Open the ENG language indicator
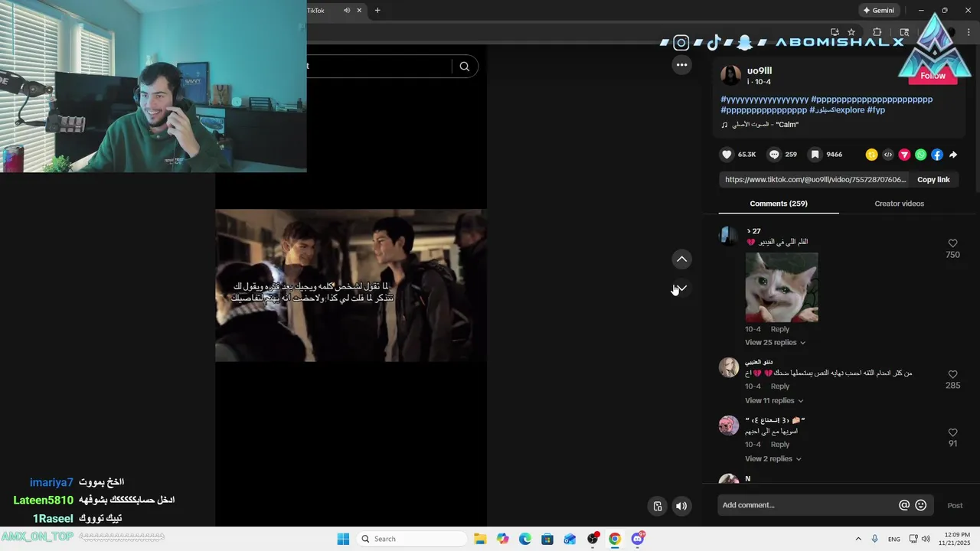 tap(893, 539)
